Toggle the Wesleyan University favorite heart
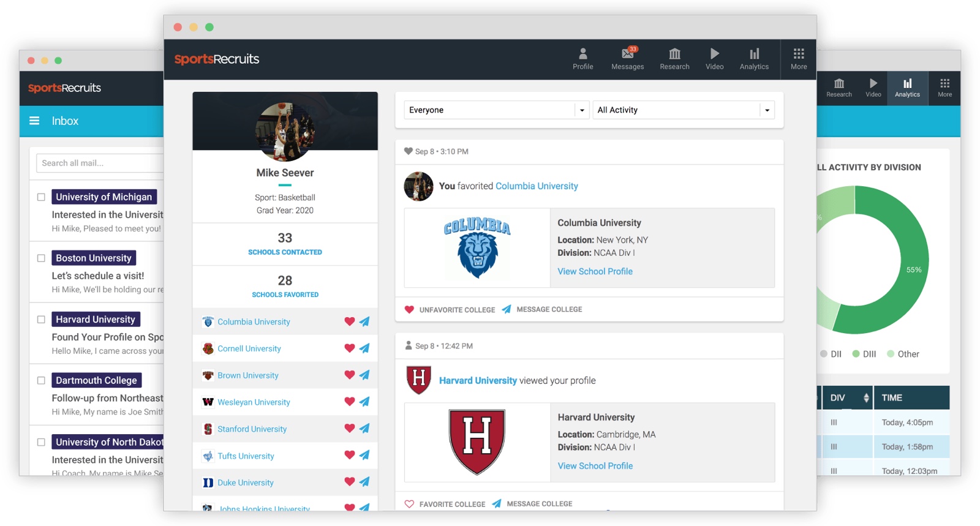 349,402
